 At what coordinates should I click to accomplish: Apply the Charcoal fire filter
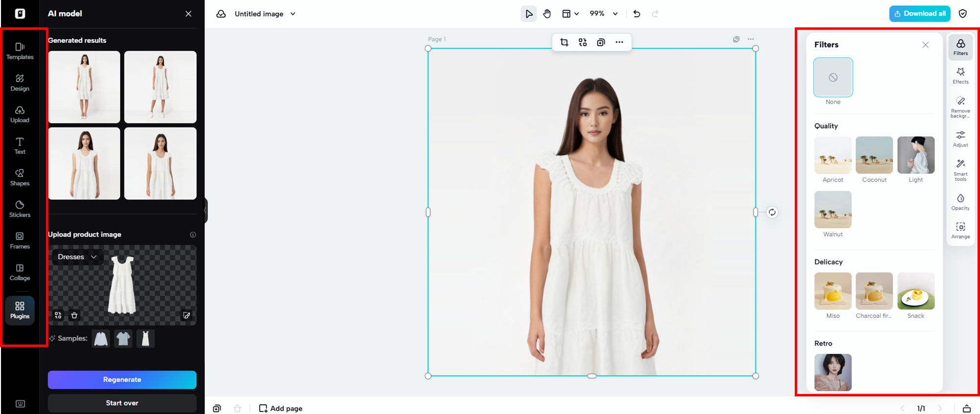click(874, 291)
